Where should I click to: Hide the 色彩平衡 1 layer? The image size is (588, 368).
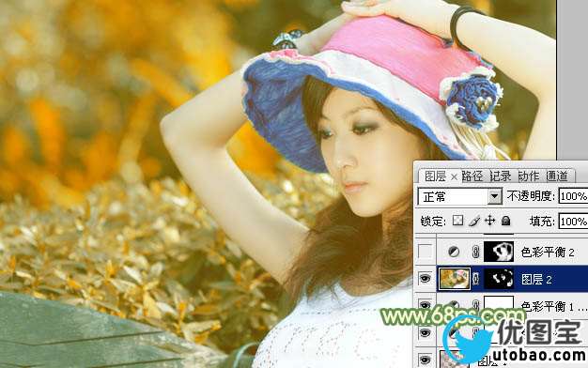pos(425,305)
